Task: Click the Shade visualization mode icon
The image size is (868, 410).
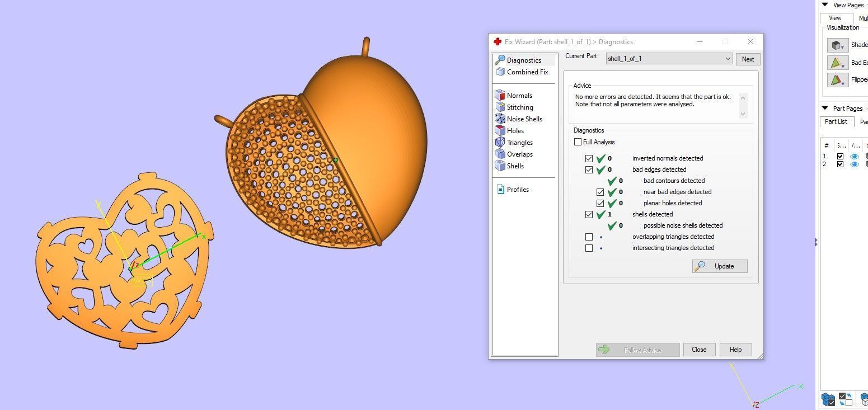Action: [x=838, y=45]
